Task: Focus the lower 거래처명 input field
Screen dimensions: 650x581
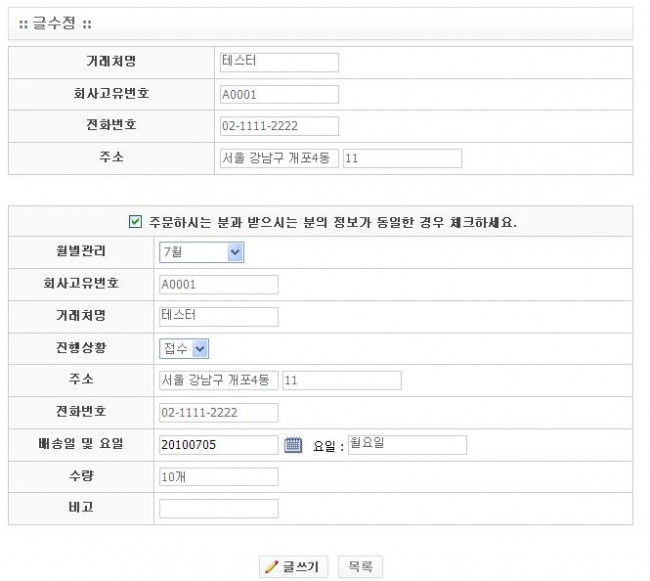Action: (218, 316)
